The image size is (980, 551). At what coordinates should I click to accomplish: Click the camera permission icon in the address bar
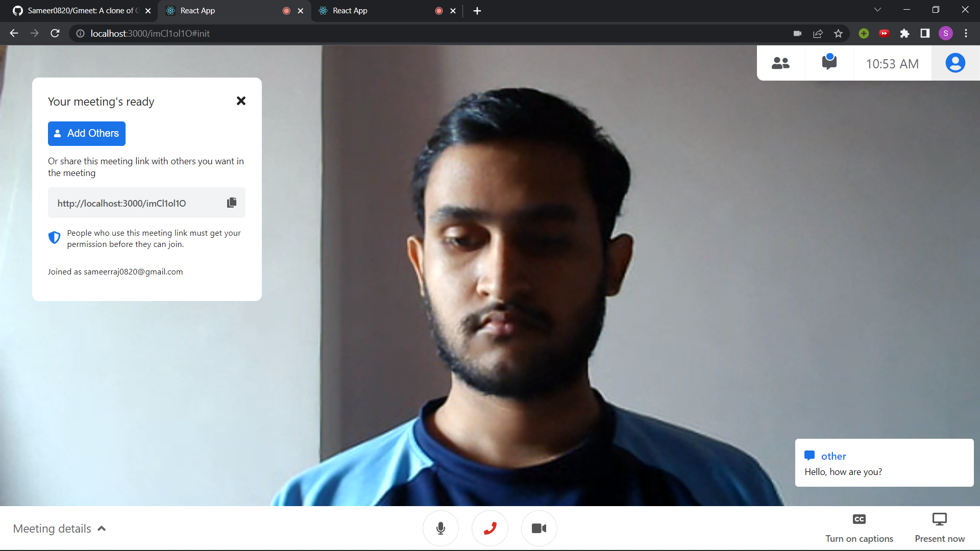pyautogui.click(x=798, y=33)
